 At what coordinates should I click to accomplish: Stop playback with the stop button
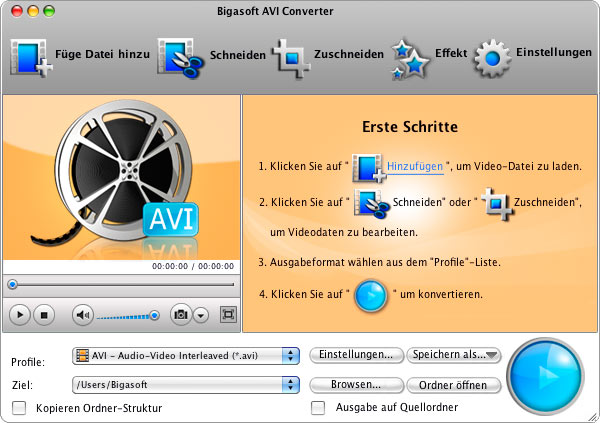click(x=44, y=315)
